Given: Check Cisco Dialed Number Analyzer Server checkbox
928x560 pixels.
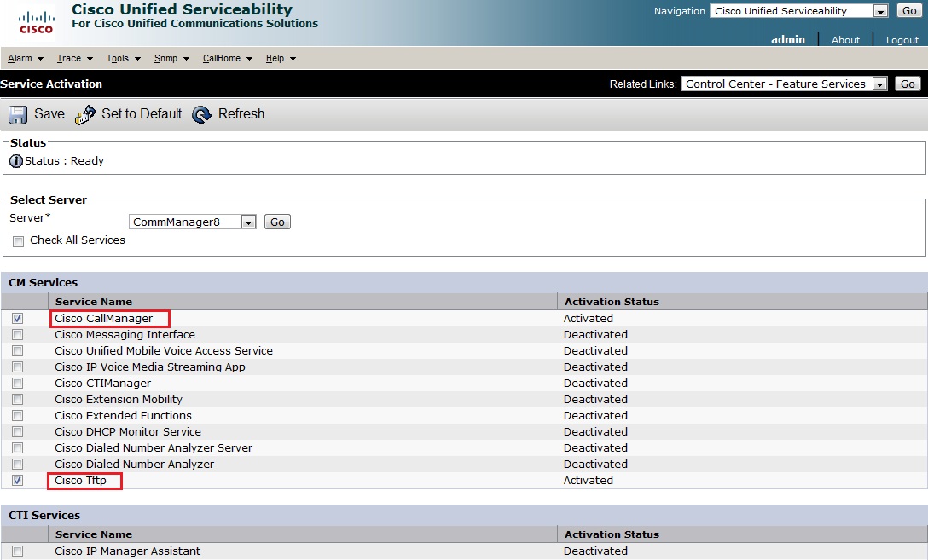Looking at the screenshot, I should (18, 448).
